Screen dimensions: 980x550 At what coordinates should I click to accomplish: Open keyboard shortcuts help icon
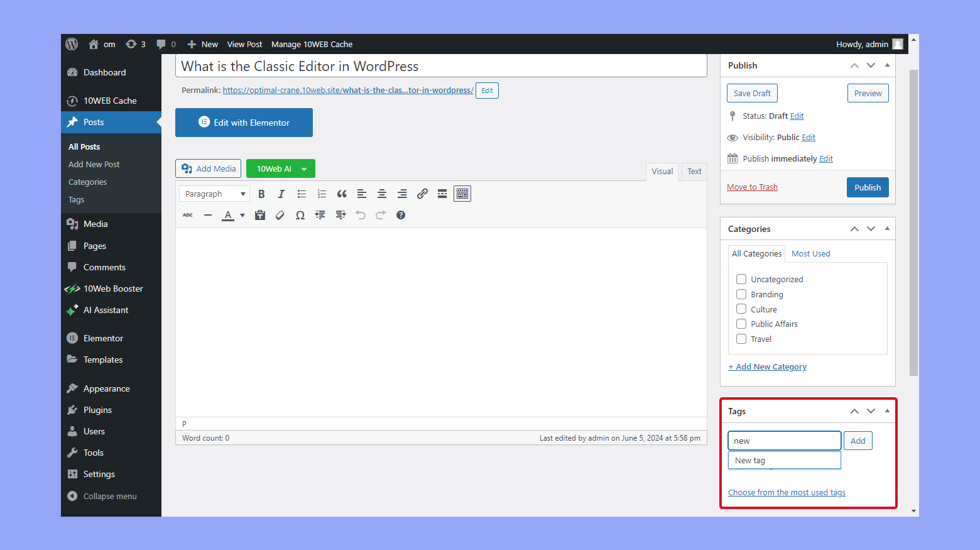point(401,215)
